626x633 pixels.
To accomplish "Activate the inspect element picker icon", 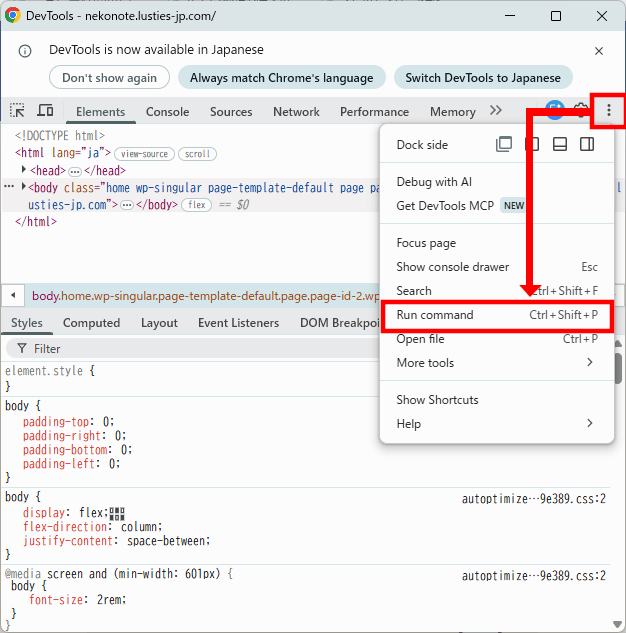I will pos(17,110).
